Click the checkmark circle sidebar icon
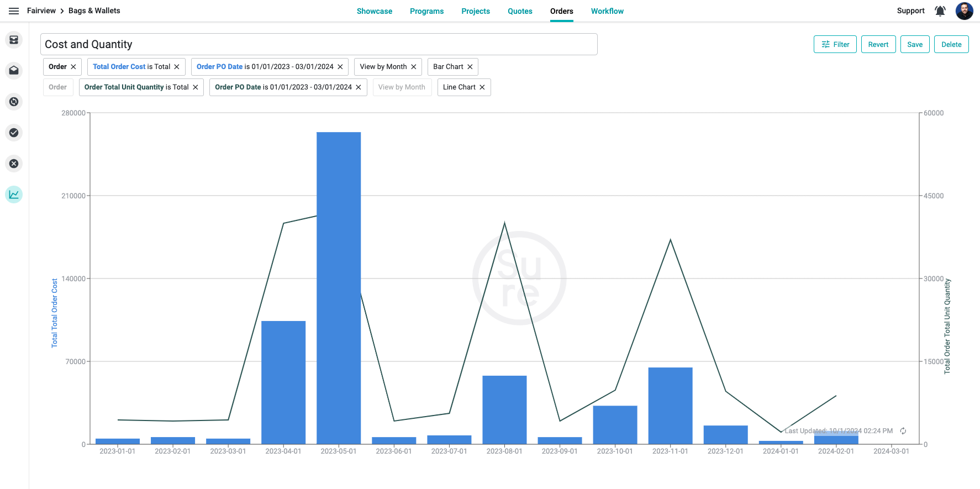The width and height of the screenshot is (980, 489). coord(14,133)
